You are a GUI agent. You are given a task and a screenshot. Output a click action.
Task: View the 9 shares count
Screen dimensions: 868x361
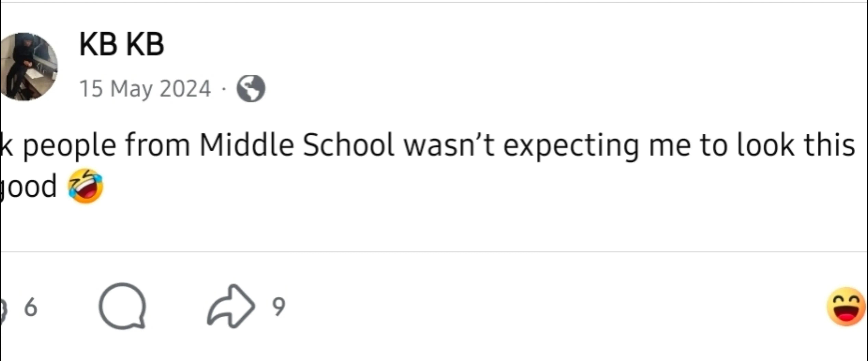click(279, 307)
